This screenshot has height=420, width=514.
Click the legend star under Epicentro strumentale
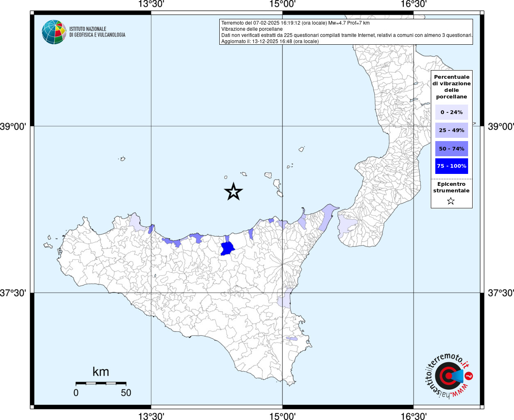[451, 201]
